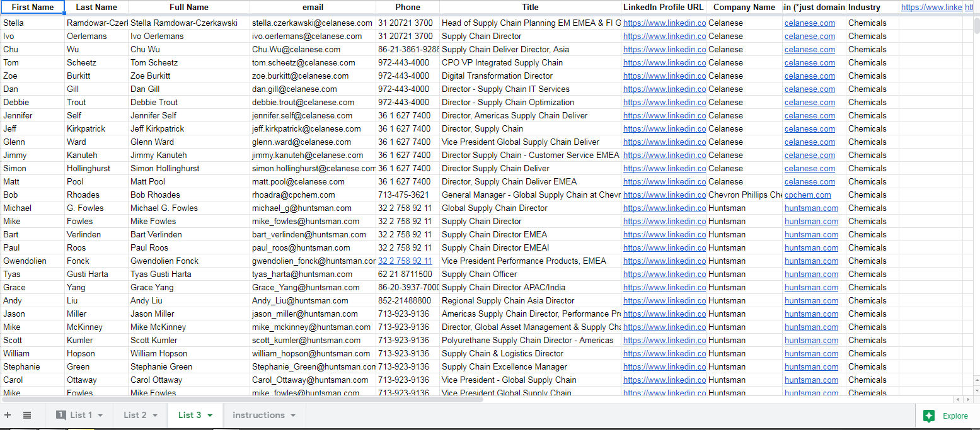This screenshot has width=980, height=430.
Task: Select the email header cell
Action: tap(313, 7)
